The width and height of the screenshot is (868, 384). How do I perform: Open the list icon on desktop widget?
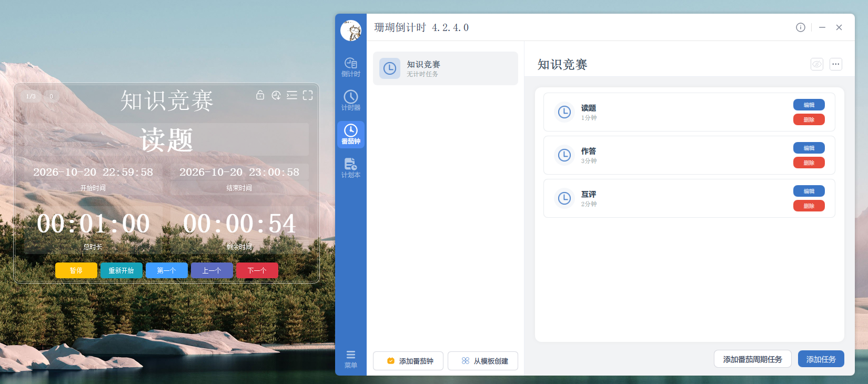point(292,95)
